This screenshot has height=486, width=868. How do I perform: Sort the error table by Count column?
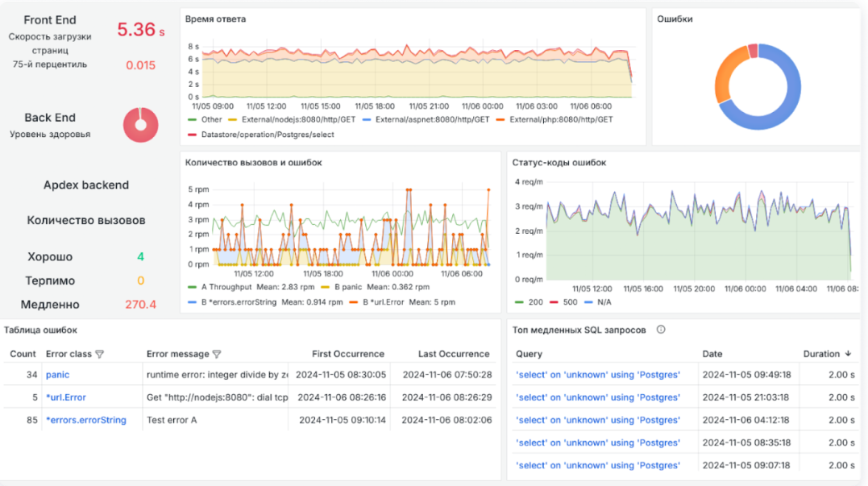click(x=23, y=354)
